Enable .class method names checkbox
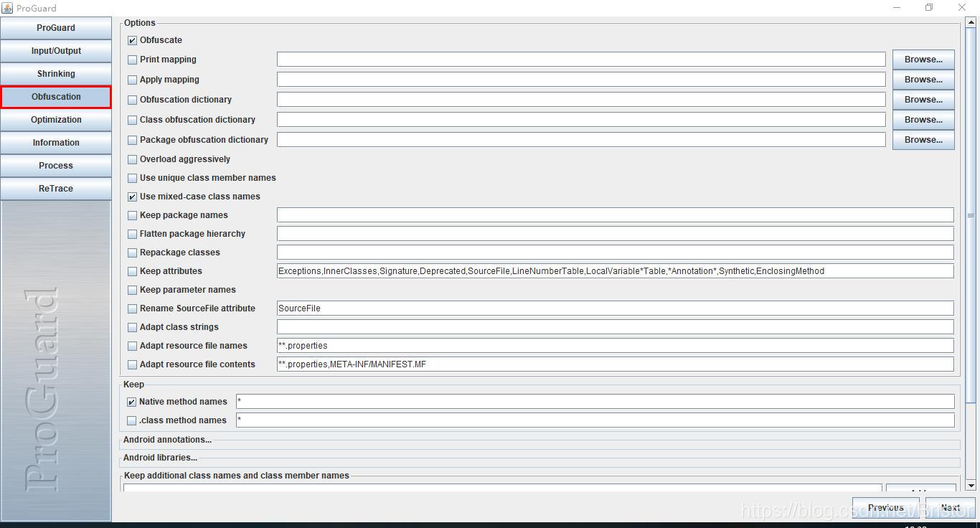The width and height of the screenshot is (980, 528). [131, 421]
